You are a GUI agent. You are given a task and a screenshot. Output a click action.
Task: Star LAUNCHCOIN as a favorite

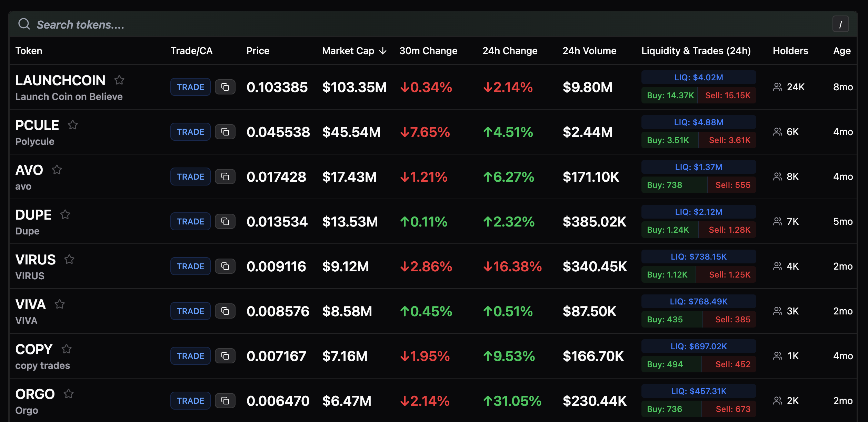pos(119,80)
